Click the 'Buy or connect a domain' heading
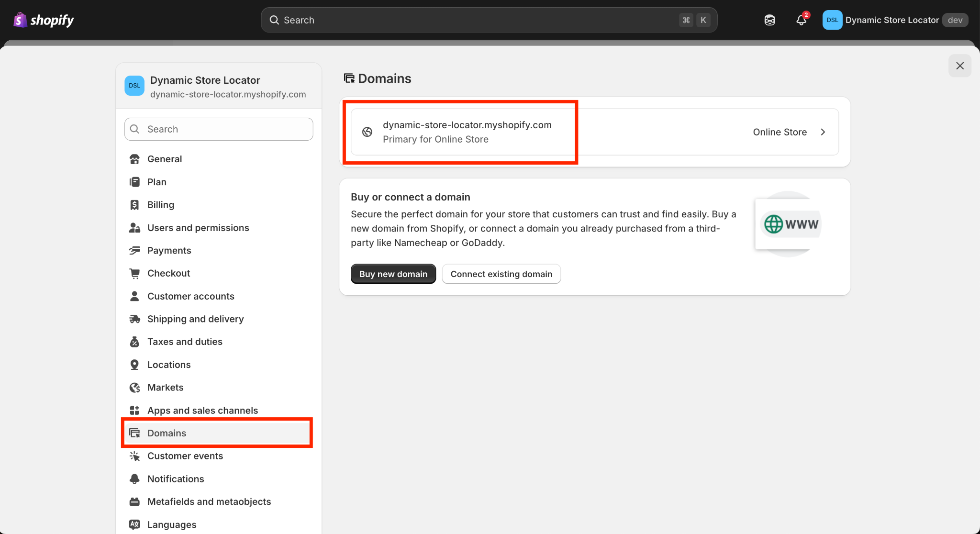The image size is (980, 534). (411, 197)
